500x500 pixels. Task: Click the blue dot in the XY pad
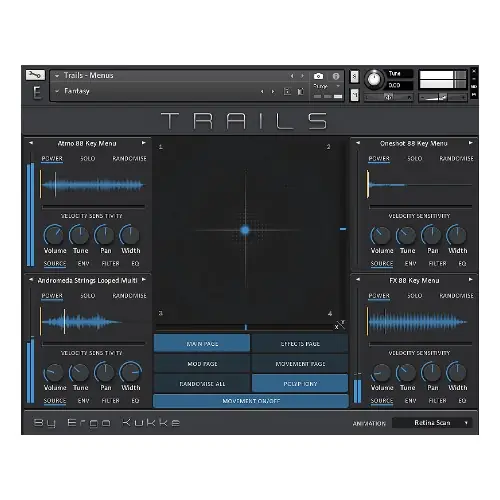click(x=245, y=230)
